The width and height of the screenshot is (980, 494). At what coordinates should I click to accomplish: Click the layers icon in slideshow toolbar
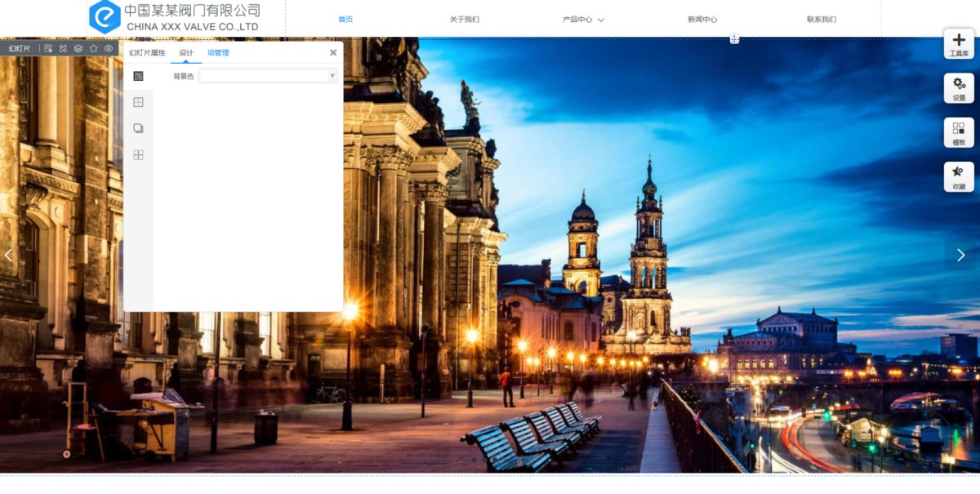(x=78, y=48)
